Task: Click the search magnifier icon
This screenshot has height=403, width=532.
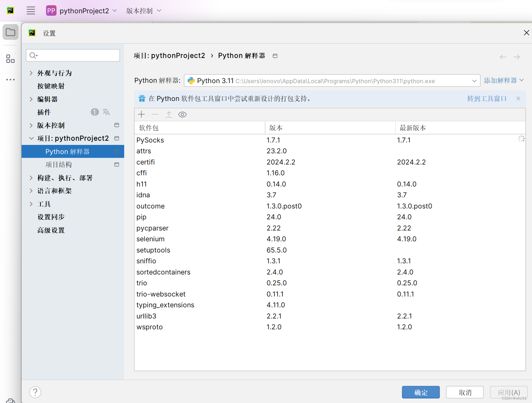Action: point(33,56)
